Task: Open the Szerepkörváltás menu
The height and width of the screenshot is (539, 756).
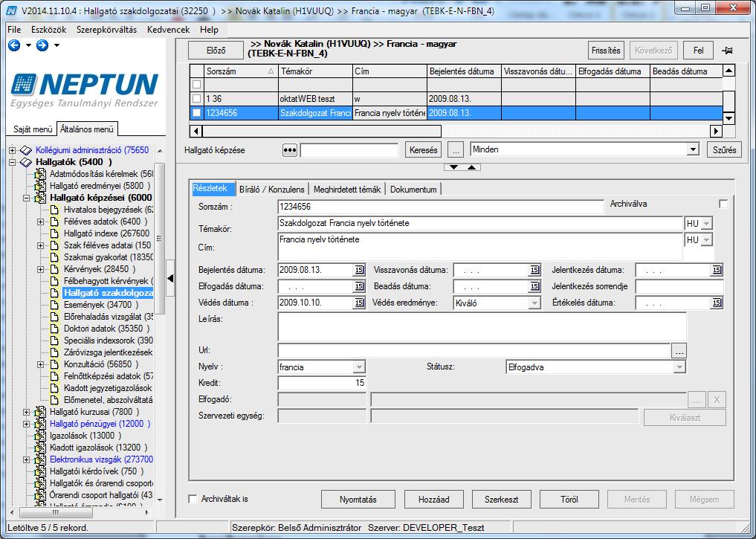Action: tap(106, 30)
